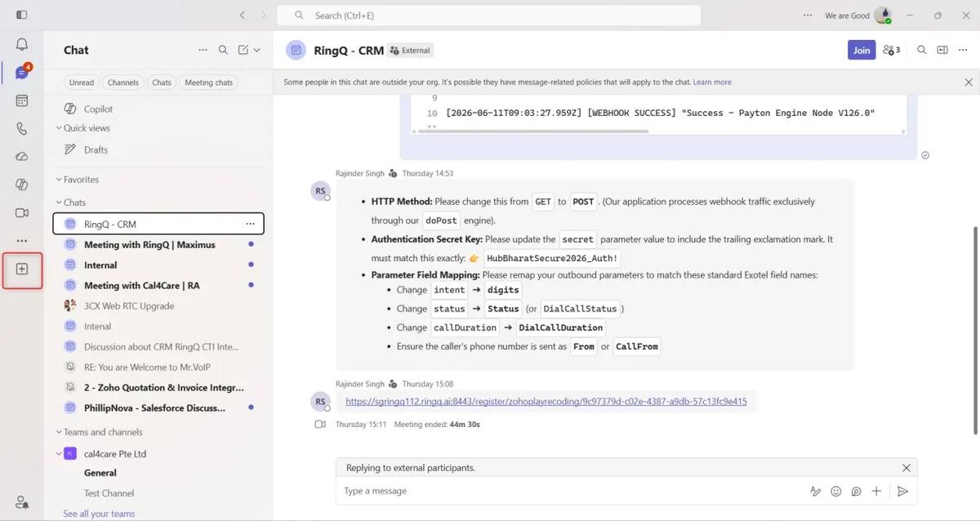Click the RingQ - CRM chat title
Viewport: 980px width, 521px height.
pyautogui.click(x=349, y=50)
